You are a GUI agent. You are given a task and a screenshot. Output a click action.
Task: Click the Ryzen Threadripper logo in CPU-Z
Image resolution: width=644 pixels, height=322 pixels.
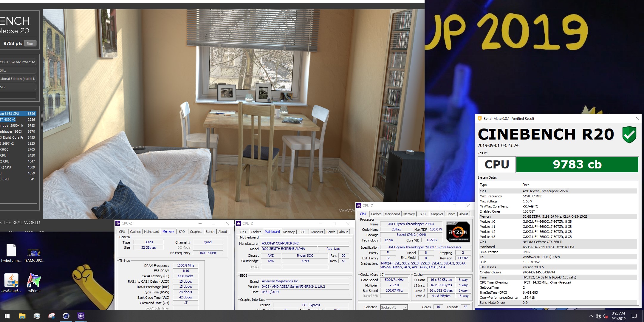coord(459,233)
